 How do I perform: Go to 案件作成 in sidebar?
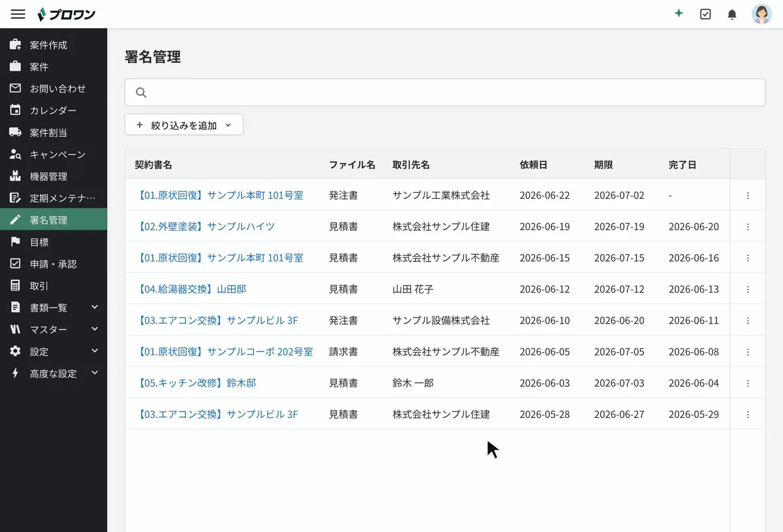click(x=54, y=45)
